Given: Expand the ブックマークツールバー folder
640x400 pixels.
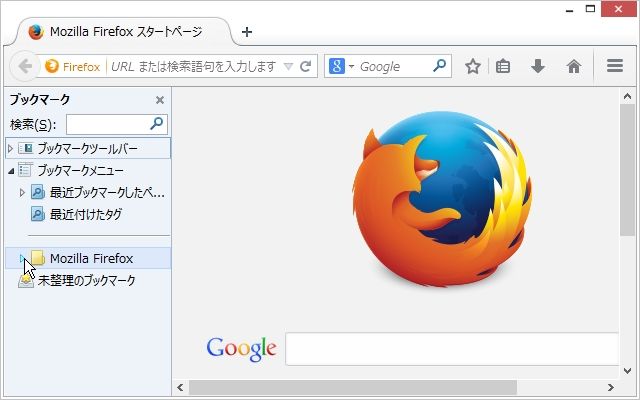Looking at the screenshot, I should click(11, 149).
